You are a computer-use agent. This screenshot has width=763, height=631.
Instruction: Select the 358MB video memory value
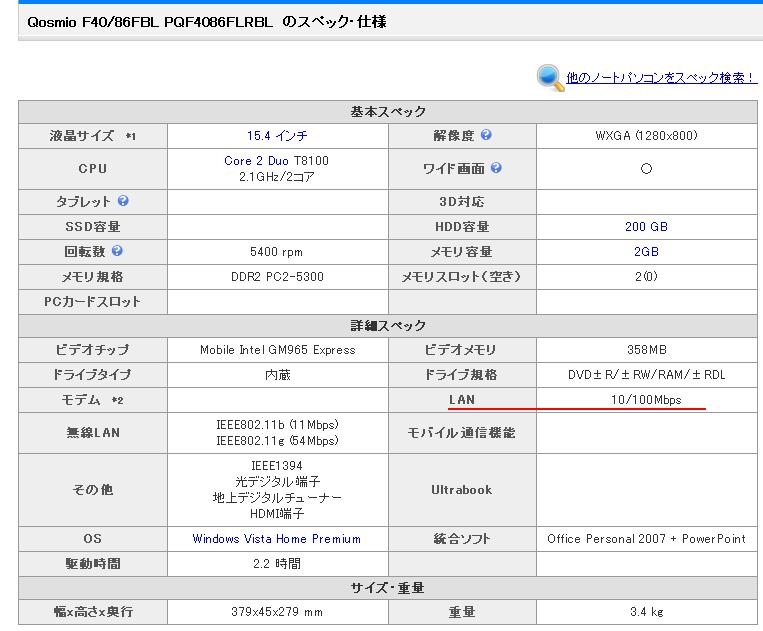click(647, 350)
